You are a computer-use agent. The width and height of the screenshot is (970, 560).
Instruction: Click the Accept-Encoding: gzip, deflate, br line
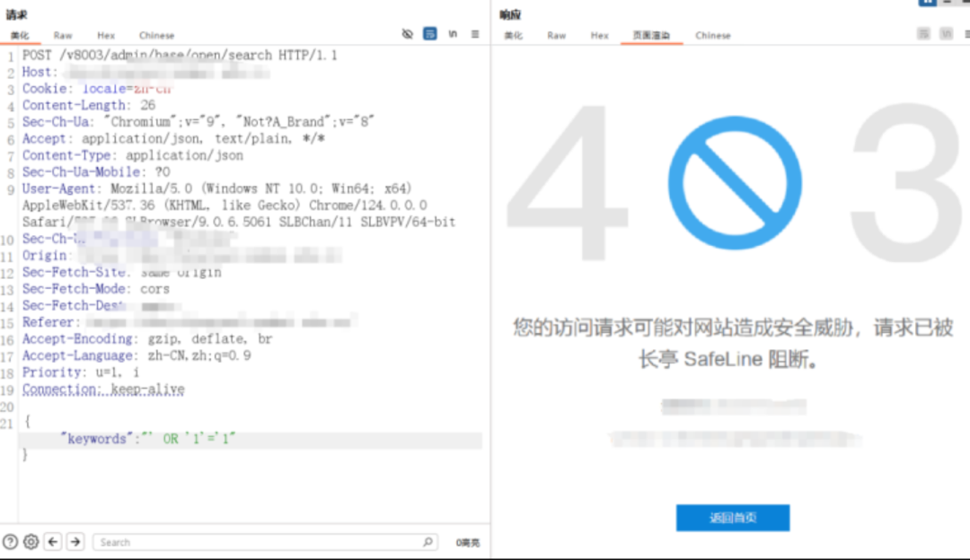coord(147,338)
